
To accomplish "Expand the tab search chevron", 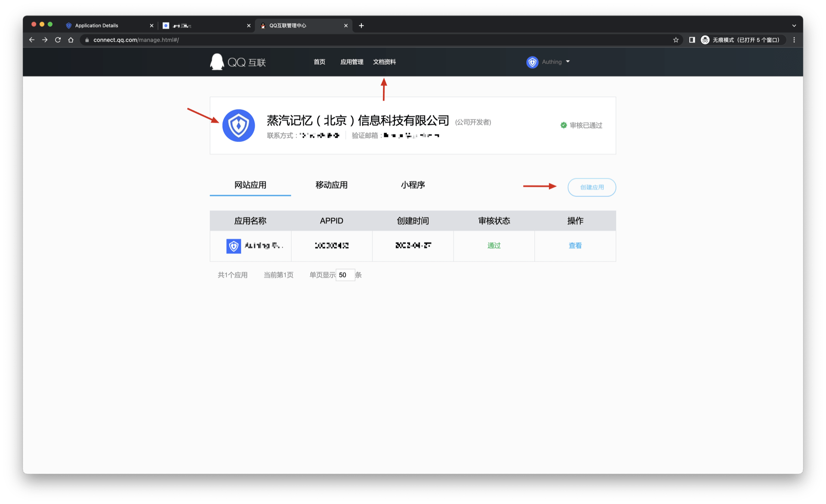I will coord(794,26).
